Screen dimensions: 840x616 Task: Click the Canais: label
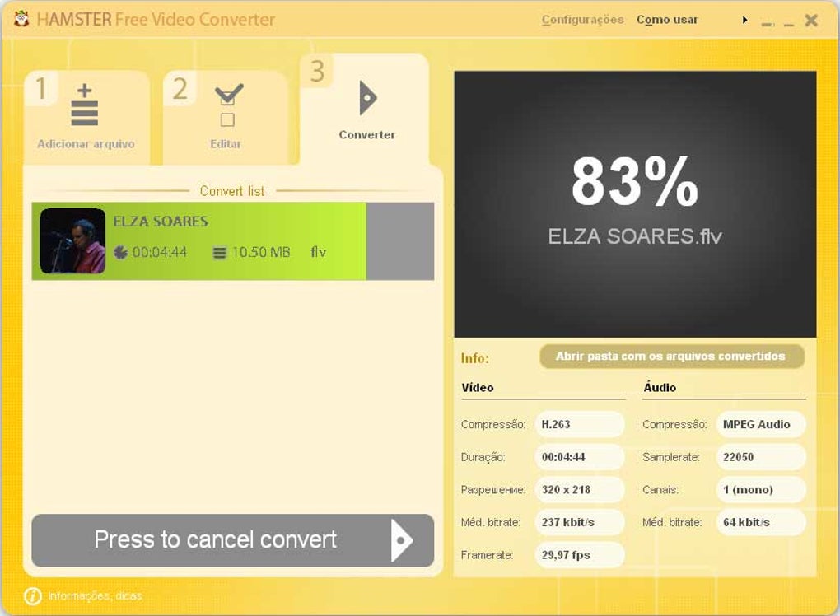click(660, 489)
